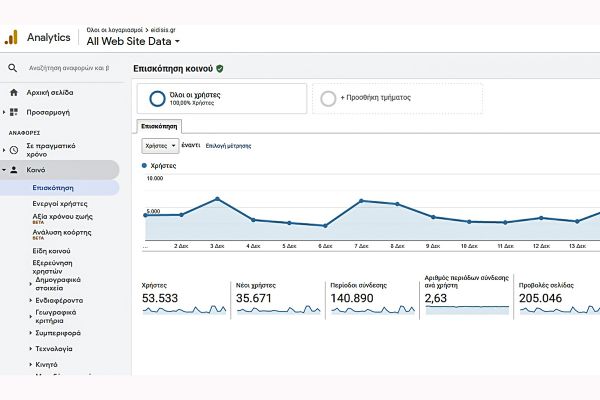Click the green verified shield icon
600x400 pixels.
point(219,69)
